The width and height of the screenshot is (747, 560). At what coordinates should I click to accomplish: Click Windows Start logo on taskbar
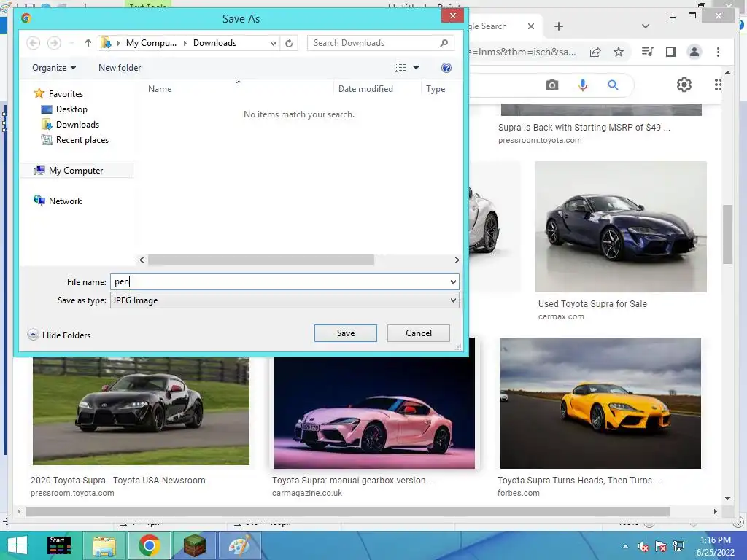point(18,545)
